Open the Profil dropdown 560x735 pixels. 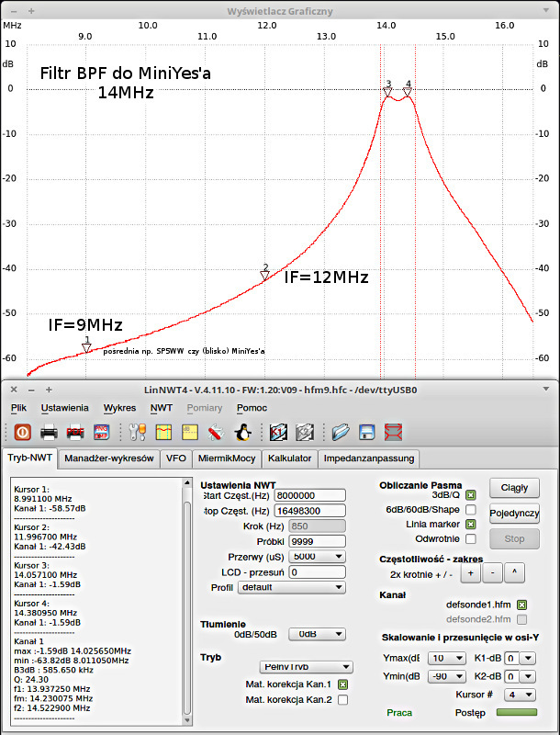click(x=316, y=587)
